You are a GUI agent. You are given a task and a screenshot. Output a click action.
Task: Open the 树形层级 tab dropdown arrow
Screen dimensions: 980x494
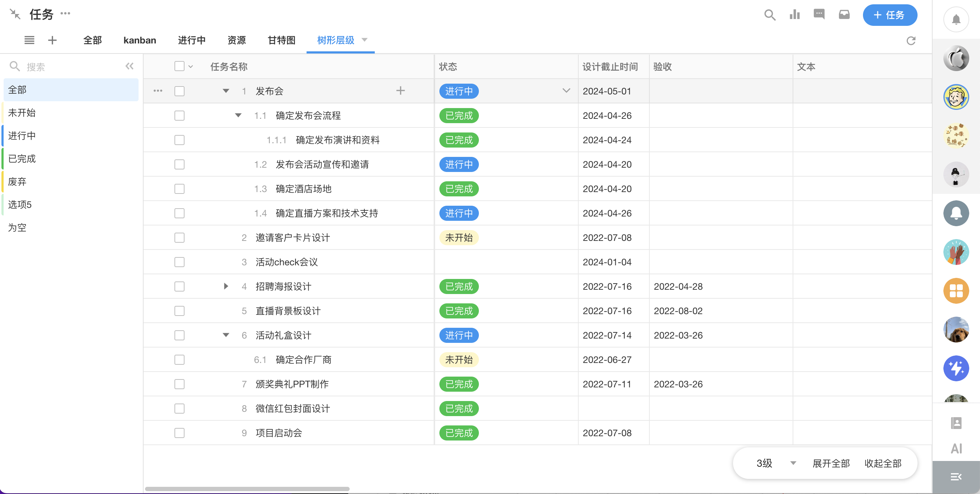pyautogui.click(x=364, y=40)
